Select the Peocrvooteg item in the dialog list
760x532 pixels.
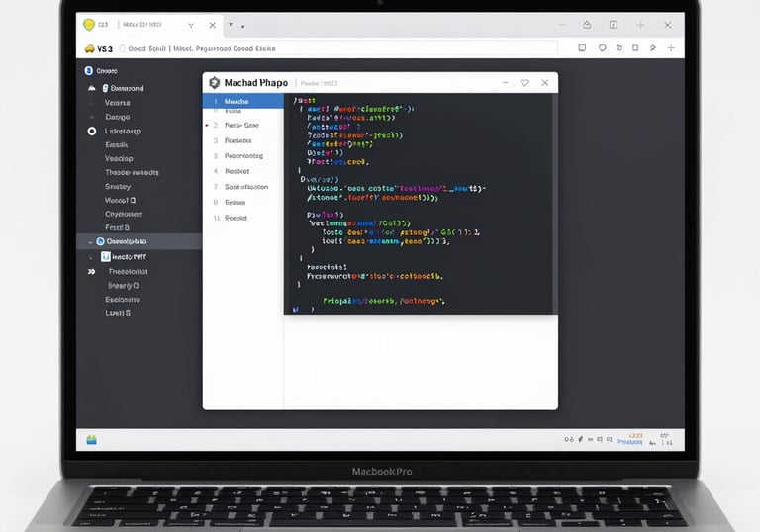tap(242, 156)
